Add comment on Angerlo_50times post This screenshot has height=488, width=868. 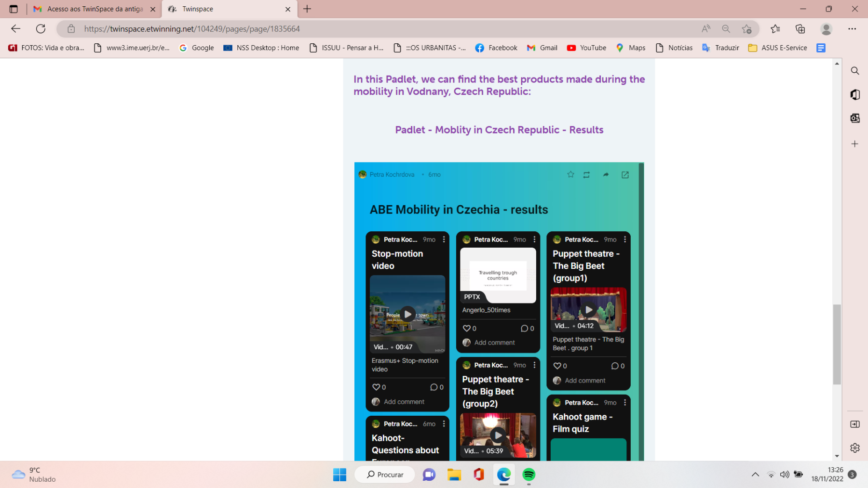(495, 343)
